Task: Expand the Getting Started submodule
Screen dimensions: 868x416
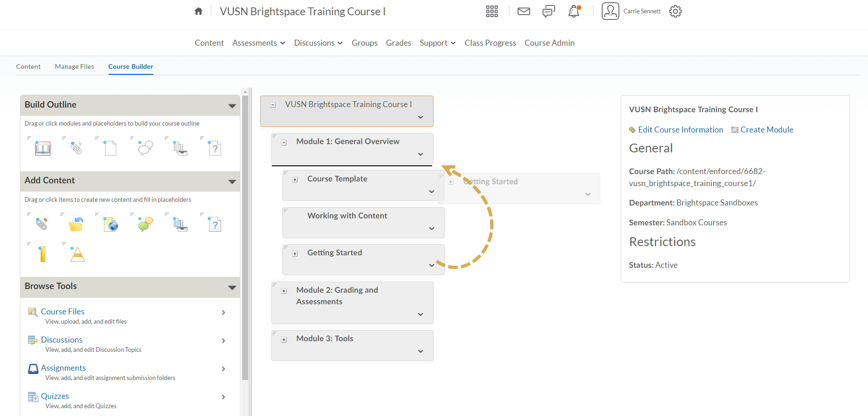Action: point(295,253)
